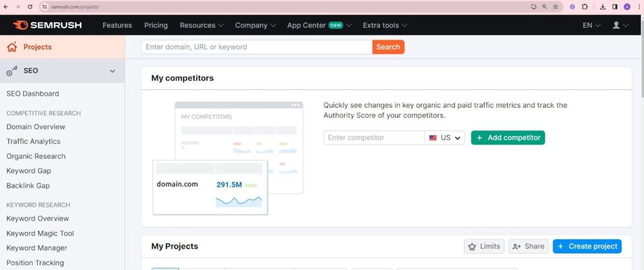Screen dimensions: 644x270
Task: Click the KEYWORD RESEARCH section label
Action: pos(38,205)
